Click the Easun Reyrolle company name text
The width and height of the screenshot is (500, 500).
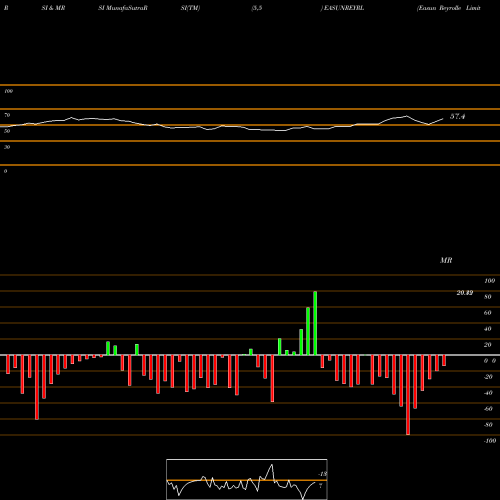tap(449, 8)
